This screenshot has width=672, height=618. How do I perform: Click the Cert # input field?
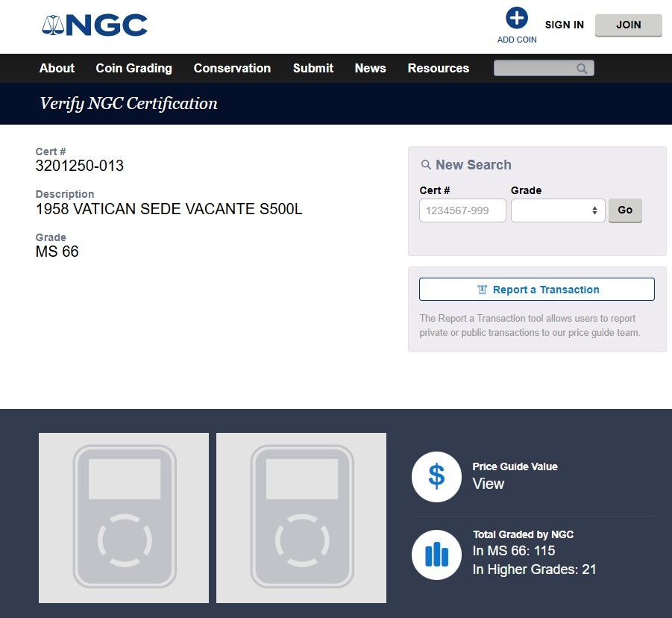click(462, 210)
